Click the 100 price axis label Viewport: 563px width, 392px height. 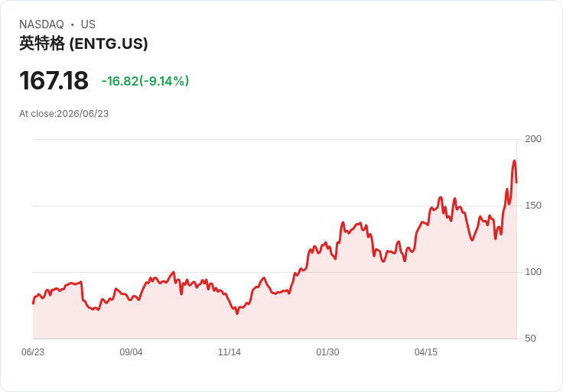pyautogui.click(x=533, y=272)
